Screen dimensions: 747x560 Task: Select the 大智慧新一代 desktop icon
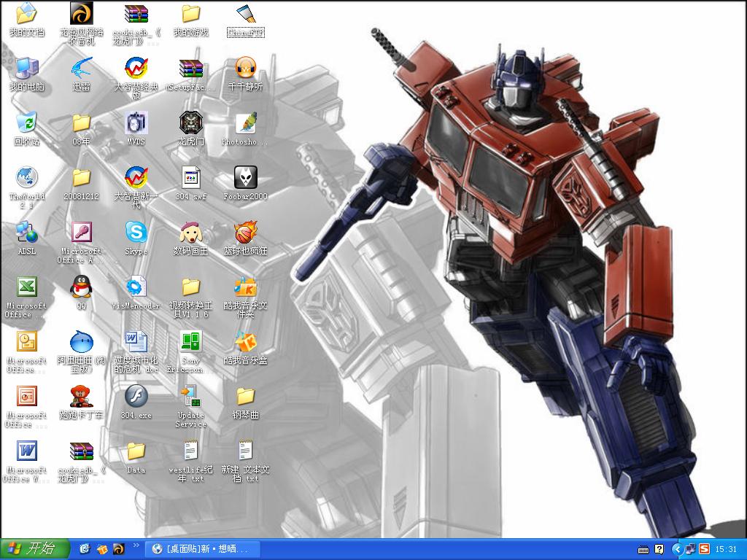click(x=136, y=178)
